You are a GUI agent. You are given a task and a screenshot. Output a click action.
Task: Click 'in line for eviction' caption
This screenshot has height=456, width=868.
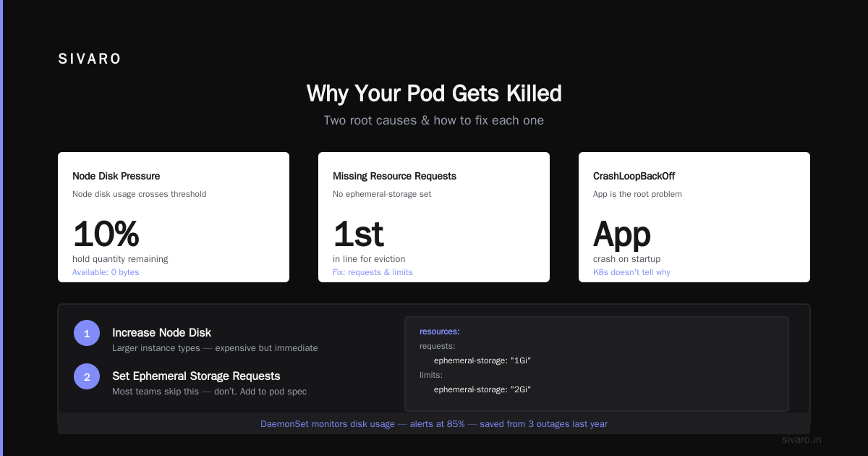pos(369,259)
